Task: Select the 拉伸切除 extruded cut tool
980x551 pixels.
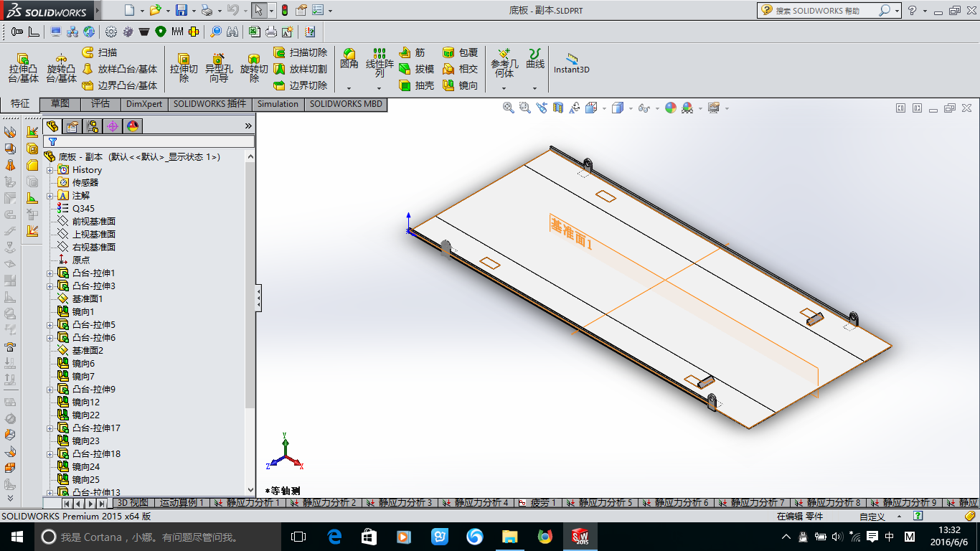Action: point(184,67)
